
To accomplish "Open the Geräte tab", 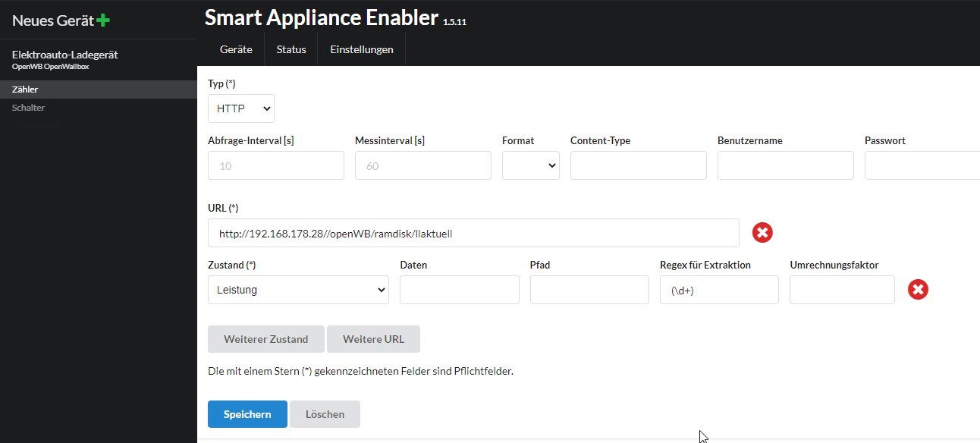I will [x=236, y=49].
